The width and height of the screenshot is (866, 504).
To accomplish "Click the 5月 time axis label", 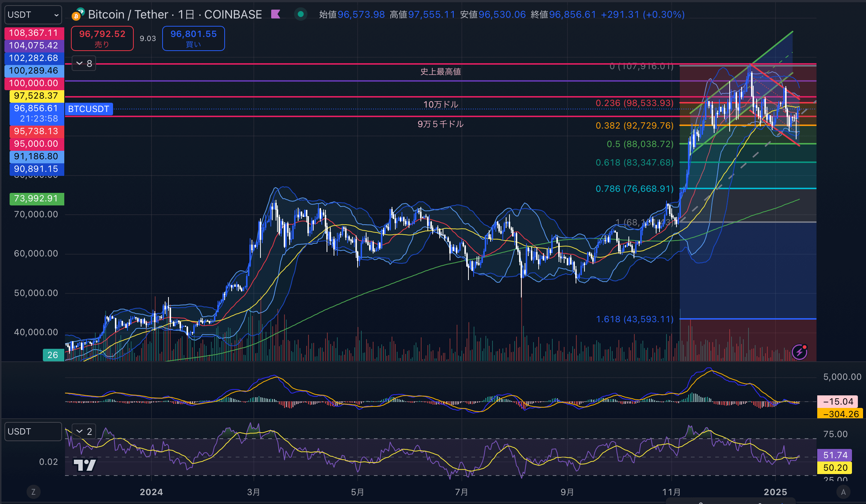I will (x=357, y=492).
